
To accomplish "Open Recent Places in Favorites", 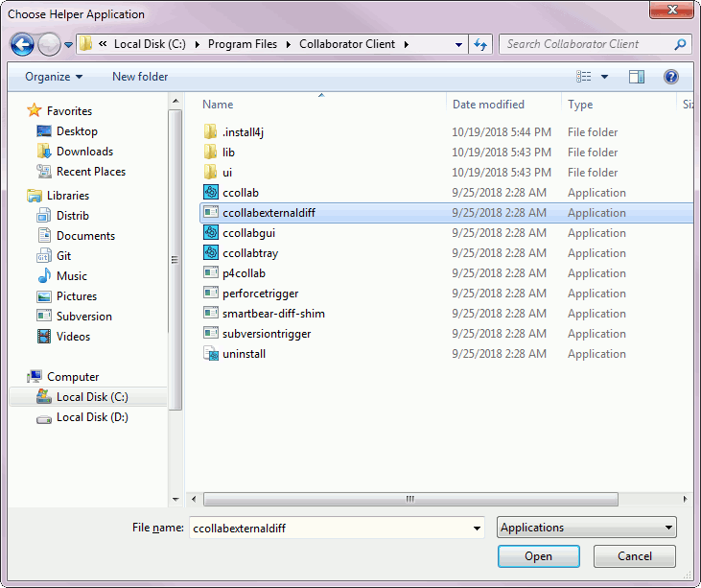I will (x=91, y=172).
